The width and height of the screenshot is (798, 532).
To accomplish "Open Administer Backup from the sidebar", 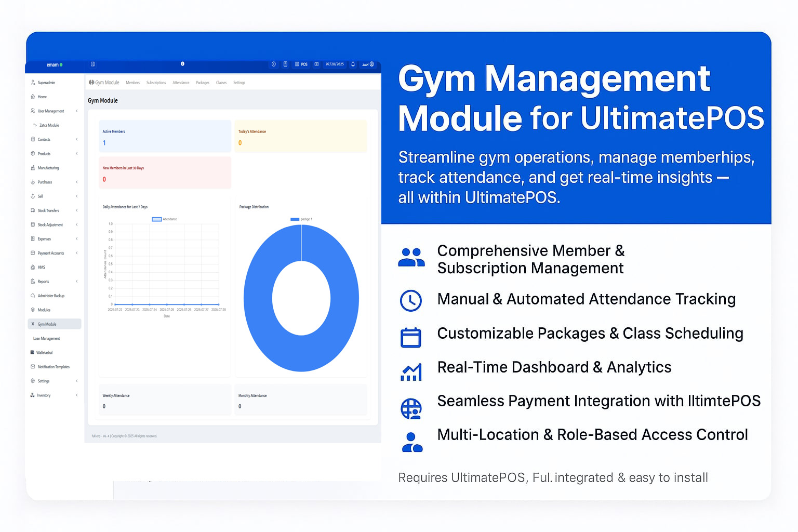I will (x=52, y=296).
